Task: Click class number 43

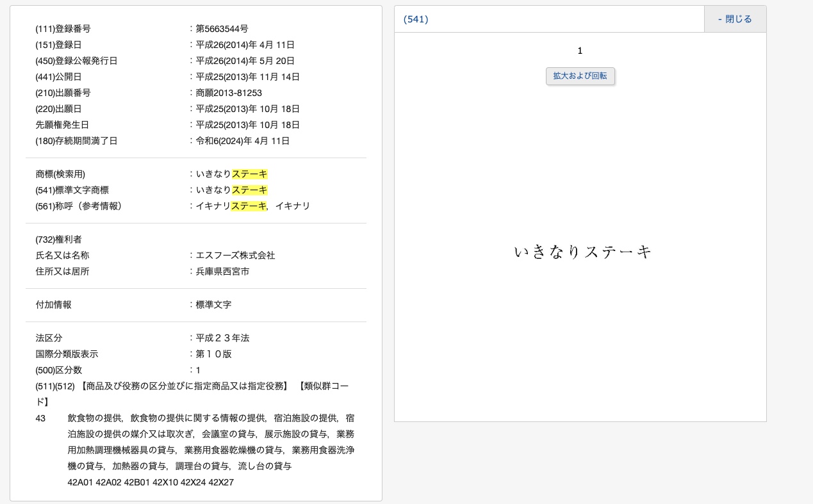Action: [40, 418]
